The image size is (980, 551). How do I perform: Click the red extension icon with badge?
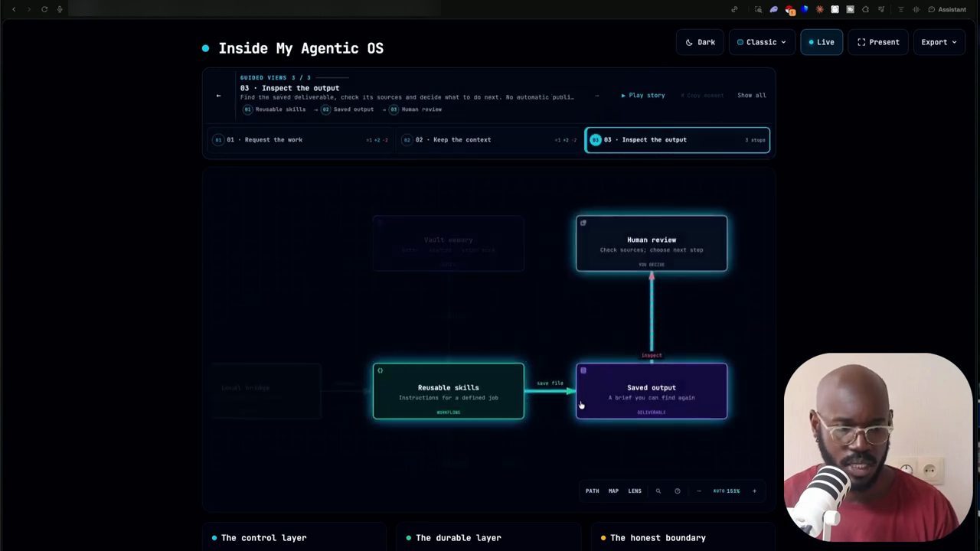pyautogui.click(x=789, y=10)
